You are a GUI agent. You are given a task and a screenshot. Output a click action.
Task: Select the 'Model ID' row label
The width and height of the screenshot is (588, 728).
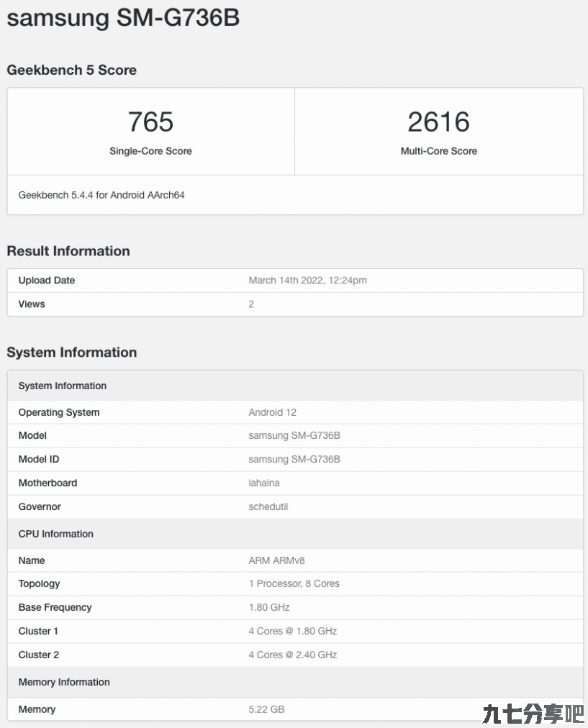click(39, 459)
